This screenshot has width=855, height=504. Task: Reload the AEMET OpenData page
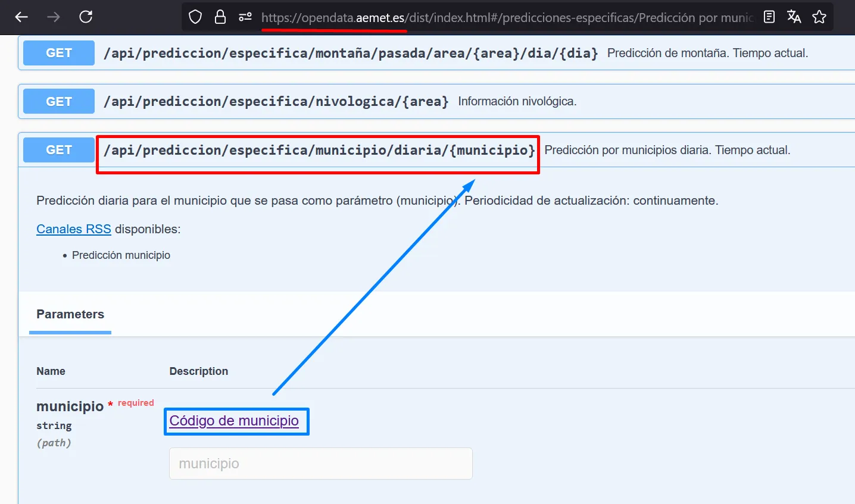(86, 17)
